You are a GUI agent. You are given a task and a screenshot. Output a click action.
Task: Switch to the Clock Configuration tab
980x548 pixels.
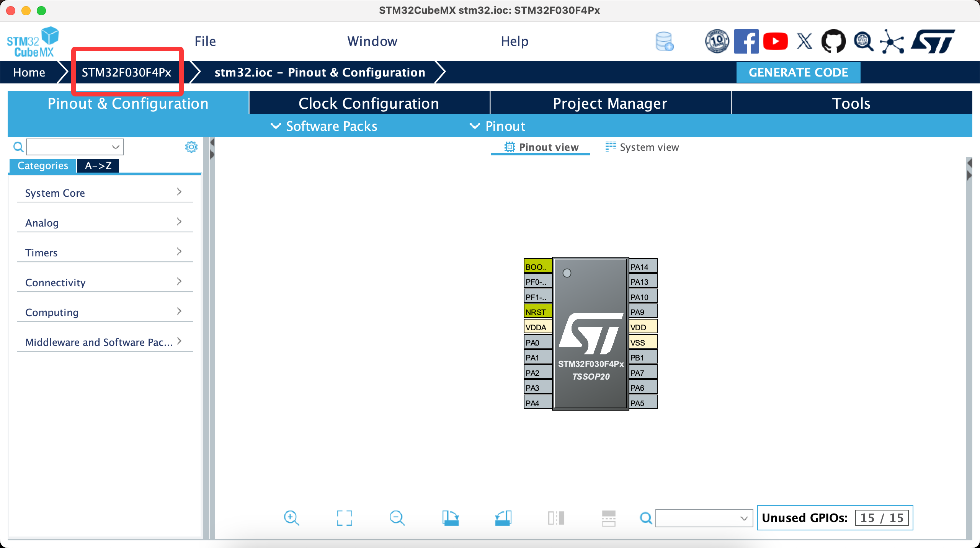click(x=369, y=103)
